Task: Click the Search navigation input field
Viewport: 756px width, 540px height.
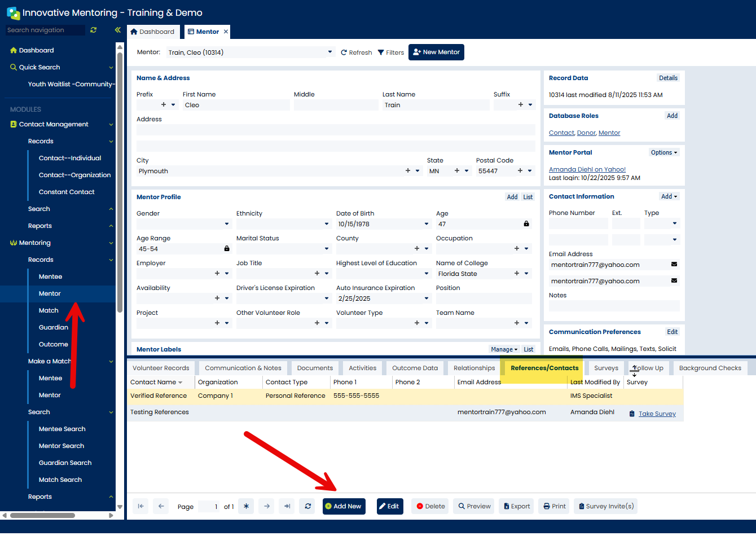Action: (x=45, y=30)
